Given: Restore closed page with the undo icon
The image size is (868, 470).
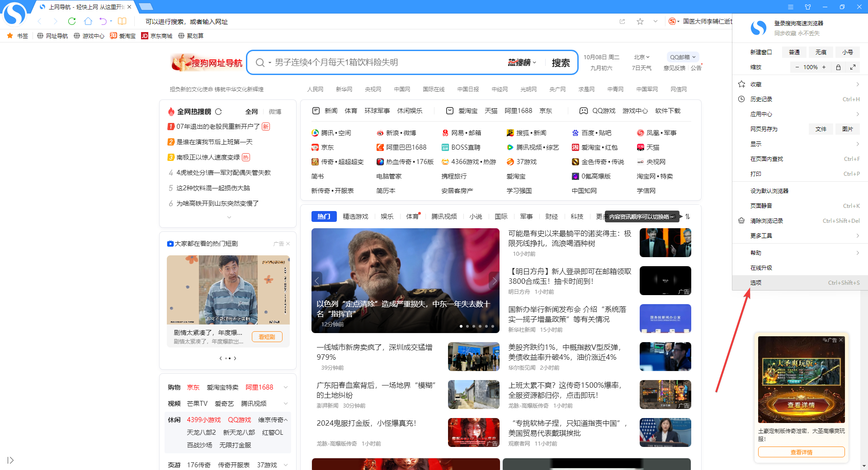Looking at the screenshot, I should click(103, 21).
